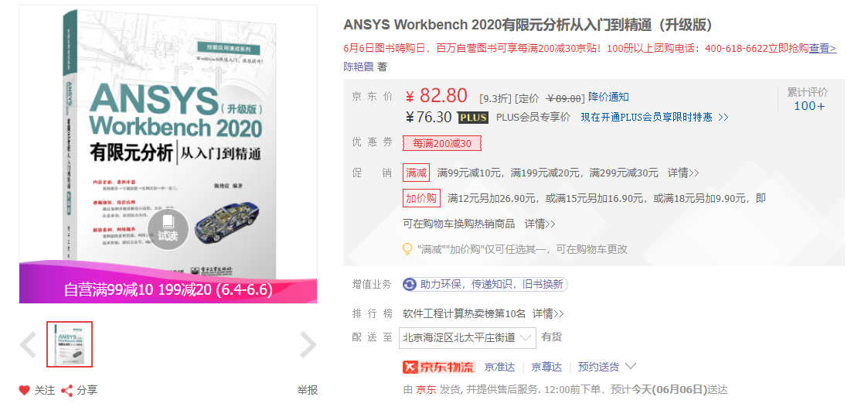
Task: Click the 举报 report link
Action: point(307,391)
